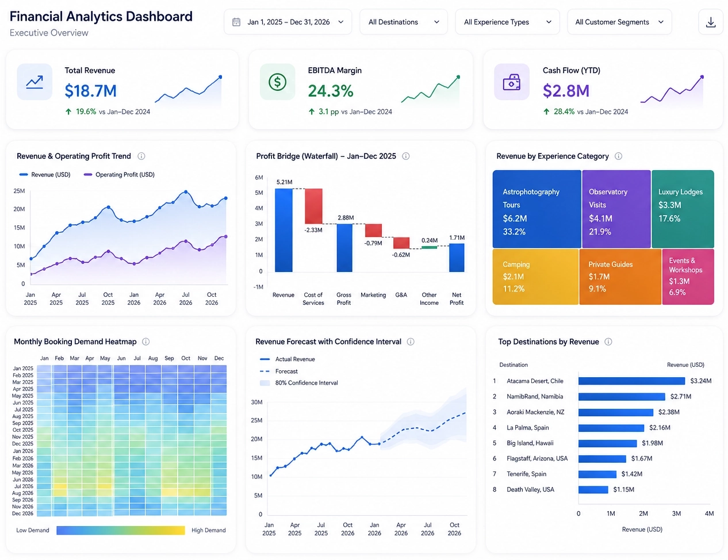This screenshot has height=560, width=728.
Task: Click the red Marketing waterfall bar
Action: (x=373, y=231)
